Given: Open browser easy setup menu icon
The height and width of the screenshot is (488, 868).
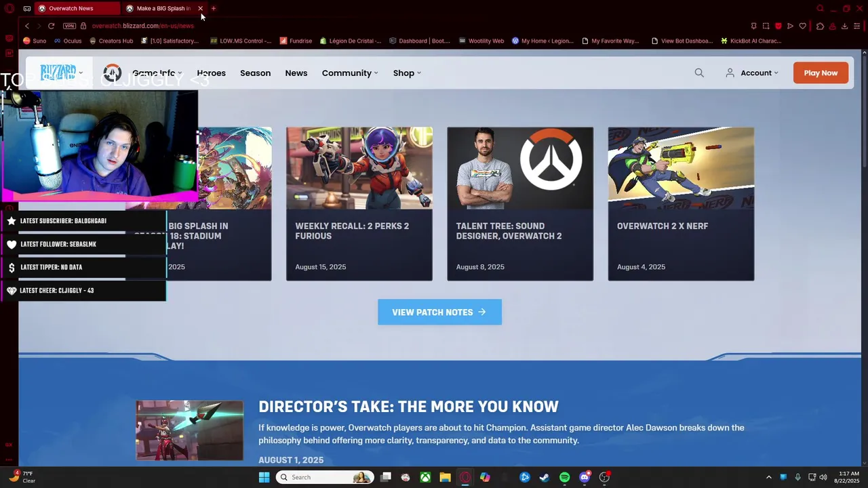Looking at the screenshot, I should tap(856, 26).
